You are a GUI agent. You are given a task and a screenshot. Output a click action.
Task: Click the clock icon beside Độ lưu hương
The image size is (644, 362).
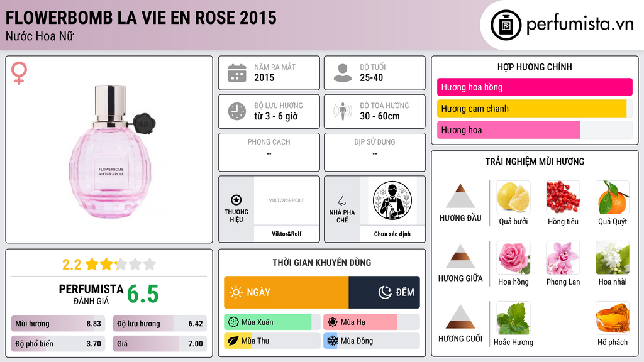click(237, 111)
